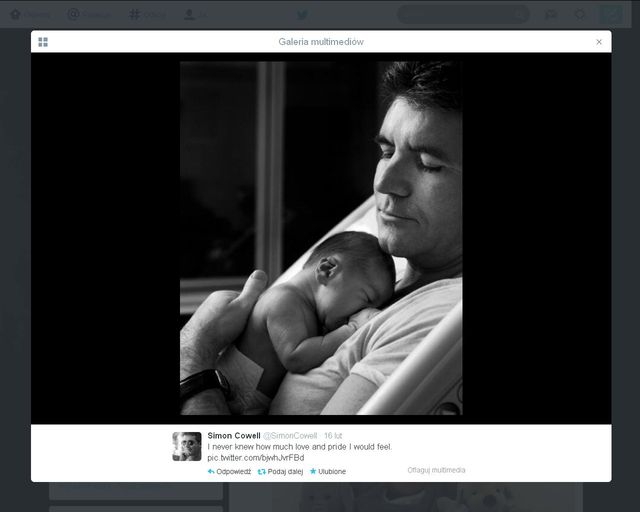Retweet with Podaj dalej
The width and height of the screenshot is (640, 512).
(x=280, y=471)
